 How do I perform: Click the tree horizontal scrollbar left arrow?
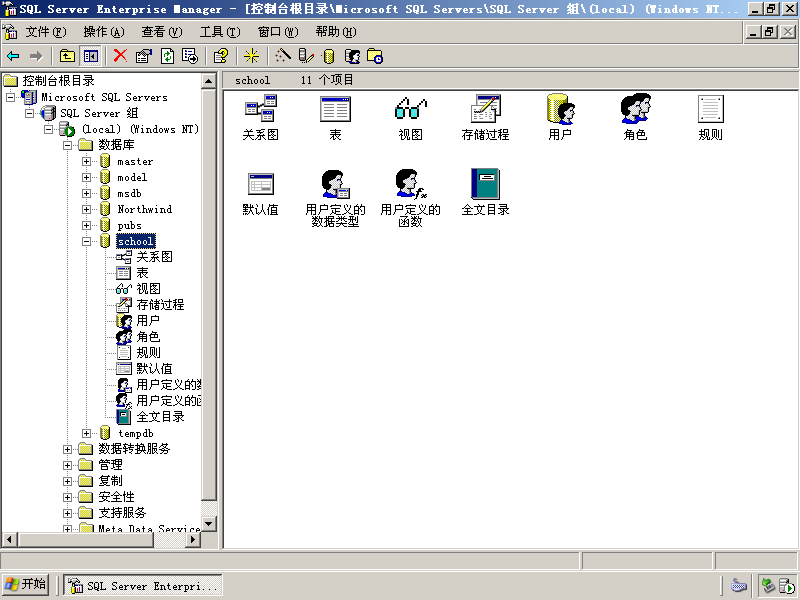click(9, 539)
